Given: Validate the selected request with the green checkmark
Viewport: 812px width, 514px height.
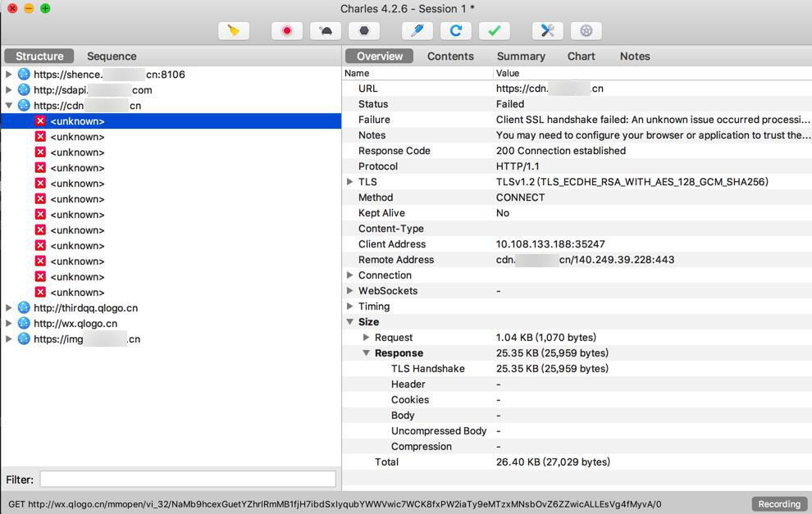Looking at the screenshot, I should click(495, 30).
